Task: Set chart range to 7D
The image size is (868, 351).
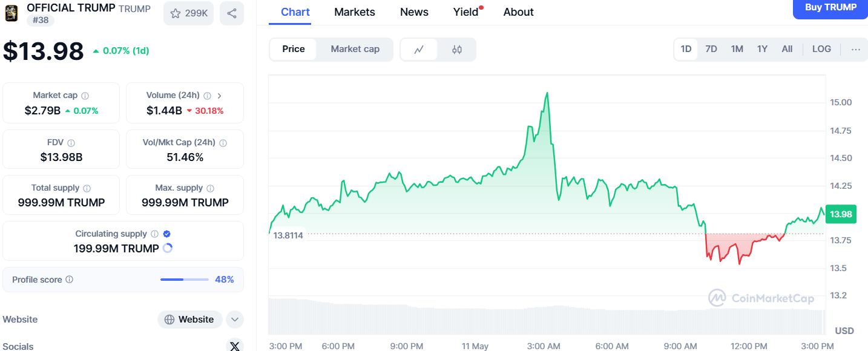Action: (x=711, y=50)
